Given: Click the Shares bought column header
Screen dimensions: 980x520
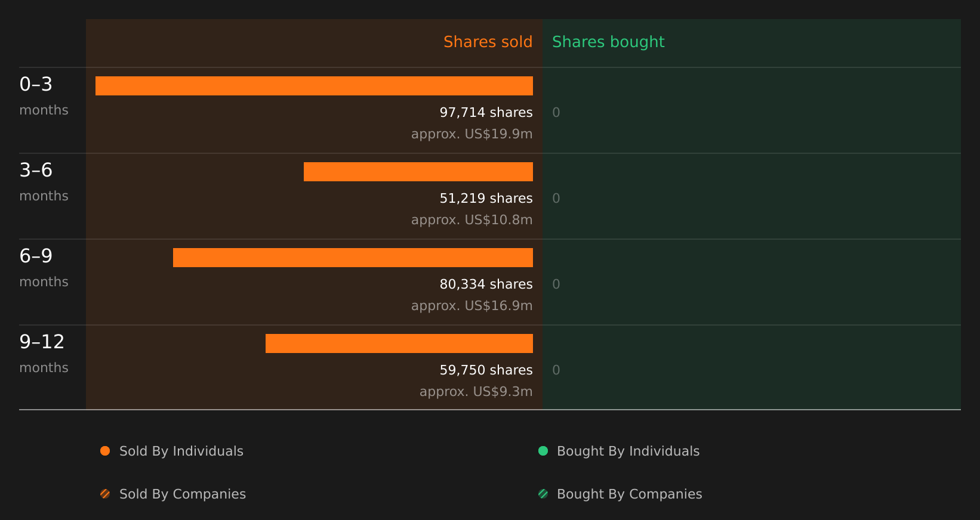Looking at the screenshot, I should point(608,42).
